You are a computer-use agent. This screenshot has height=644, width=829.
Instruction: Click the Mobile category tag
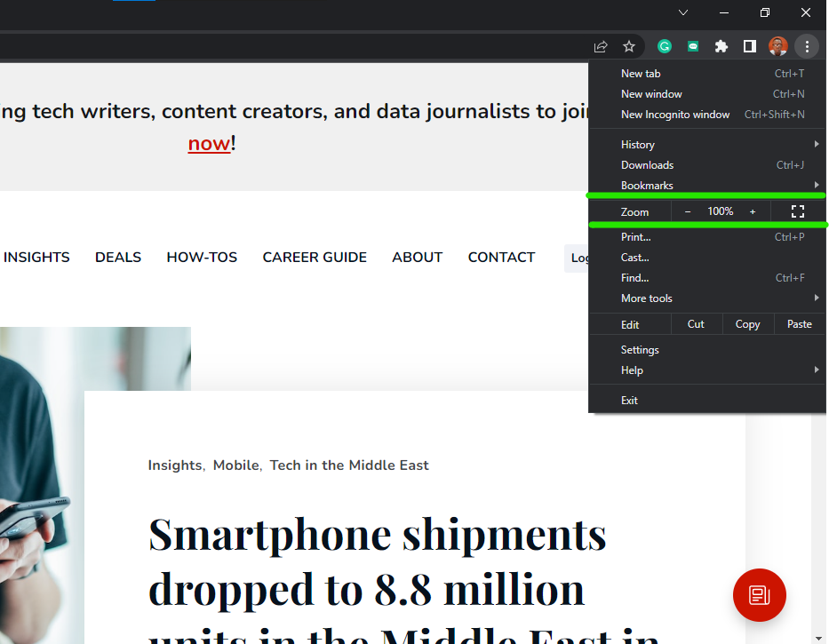pos(235,465)
